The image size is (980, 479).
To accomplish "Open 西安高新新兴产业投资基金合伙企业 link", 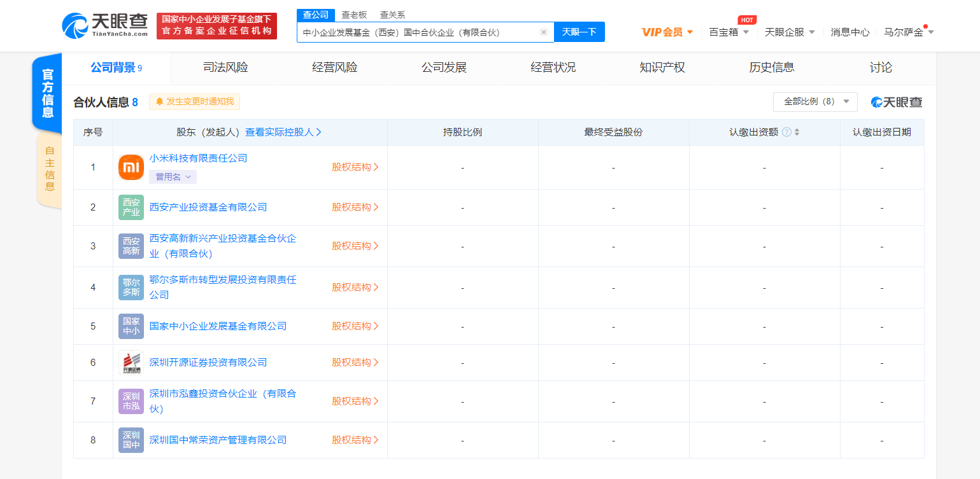I will point(223,246).
